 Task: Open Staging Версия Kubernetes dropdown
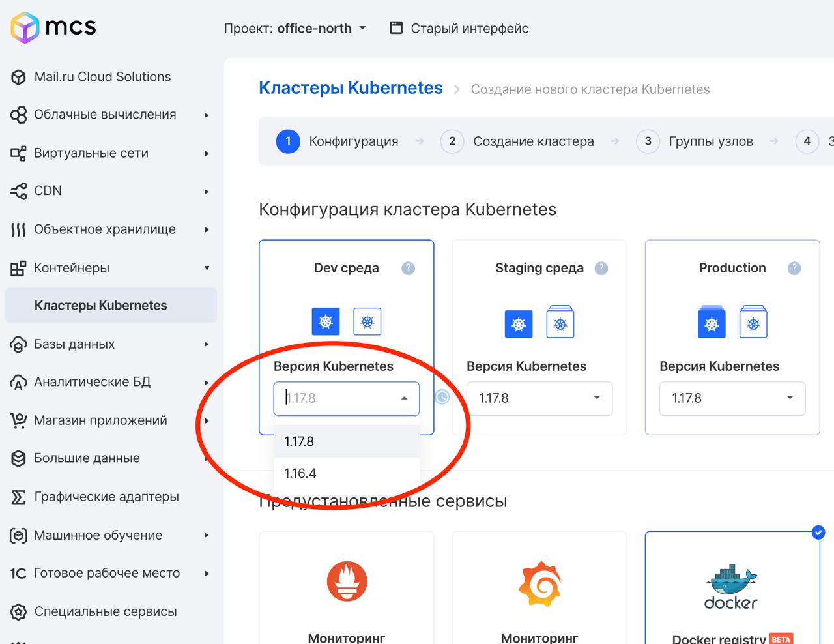coord(539,398)
